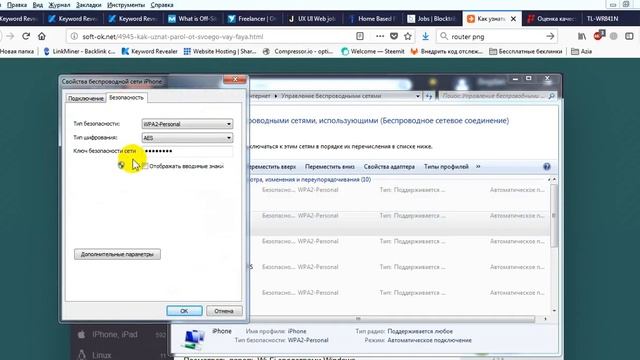Switch to 'What is Off-S...' browser tab
Image resolution: width=640 pixels, height=360 pixels.
(193, 19)
